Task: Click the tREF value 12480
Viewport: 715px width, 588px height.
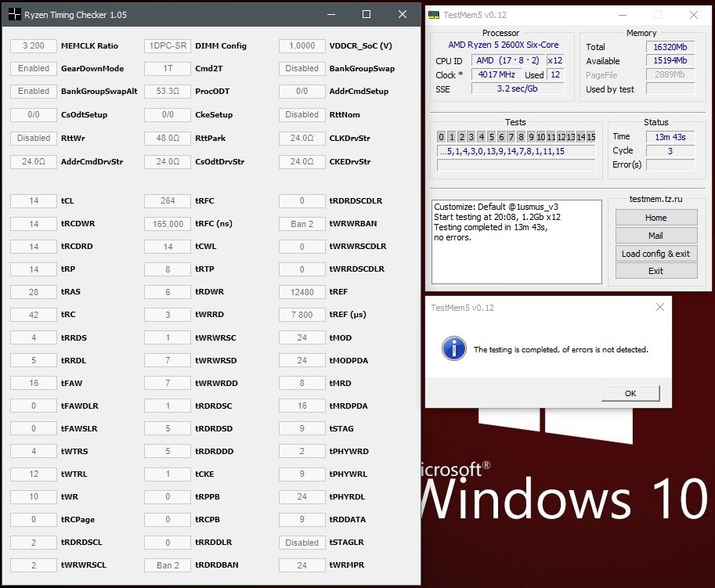Action: pos(302,292)
